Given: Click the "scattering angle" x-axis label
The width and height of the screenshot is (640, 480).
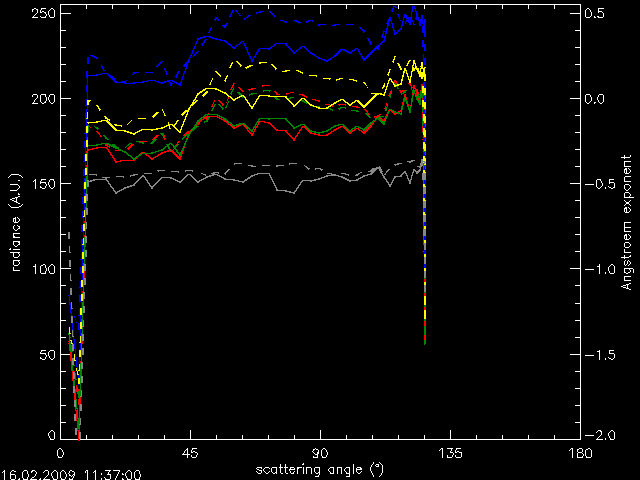Looking at the screenshot, I should click(x=320, y=468).
